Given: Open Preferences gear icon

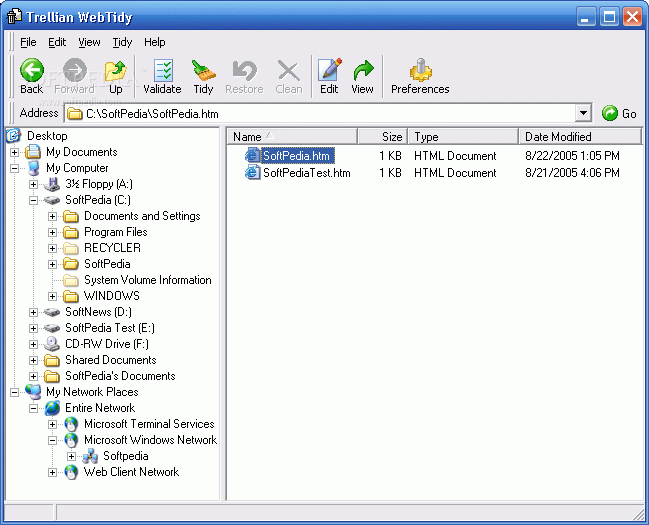Looking at the screenshot, I should 421,70.
